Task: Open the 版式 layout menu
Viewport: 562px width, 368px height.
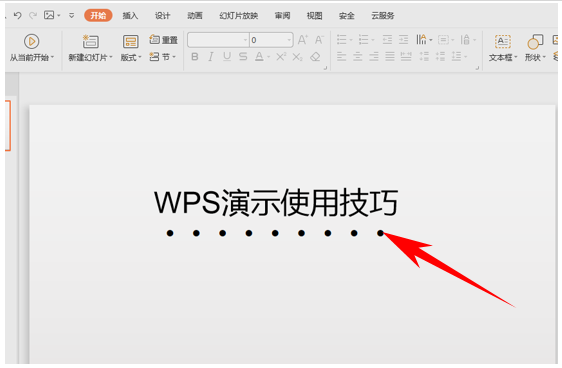Action: coord(131,48)
